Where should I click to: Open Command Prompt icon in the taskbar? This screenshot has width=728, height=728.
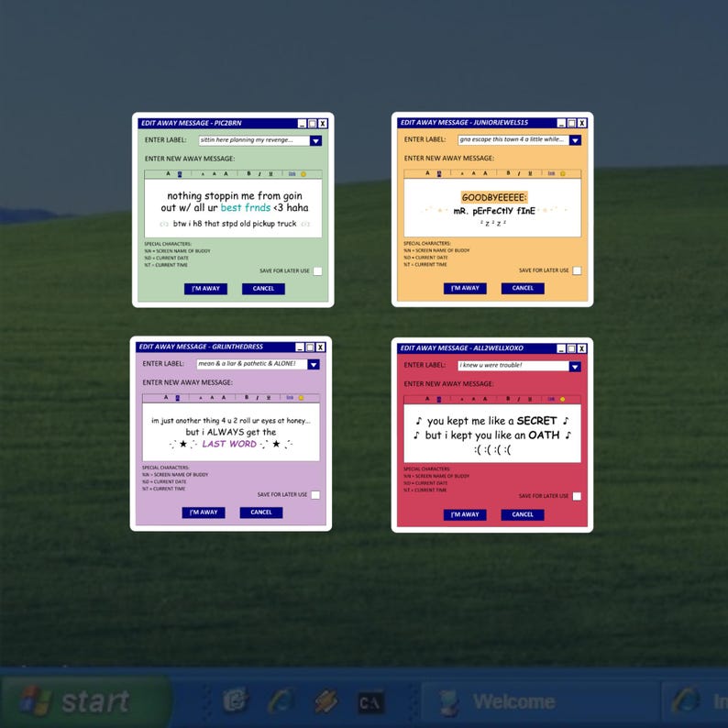coord(370,702)
